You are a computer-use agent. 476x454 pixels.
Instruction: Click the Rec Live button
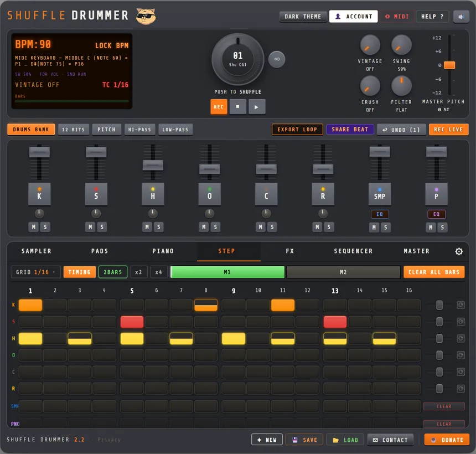pyautogui.click(x=448, y=130)
